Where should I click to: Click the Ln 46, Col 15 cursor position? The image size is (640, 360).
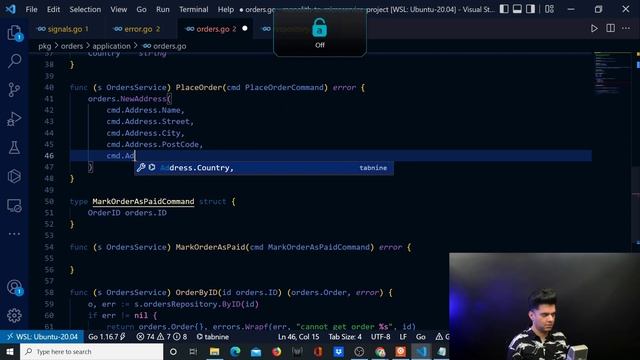pos(298,337)
